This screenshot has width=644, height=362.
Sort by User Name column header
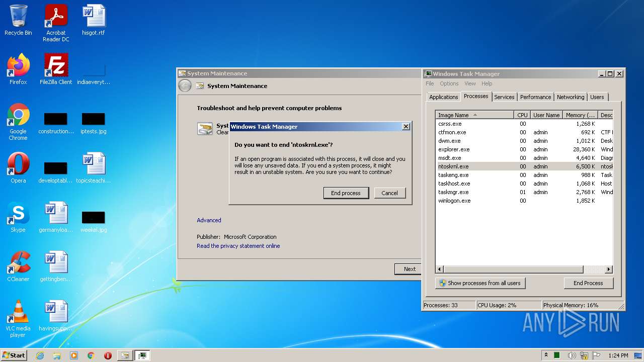546,115
